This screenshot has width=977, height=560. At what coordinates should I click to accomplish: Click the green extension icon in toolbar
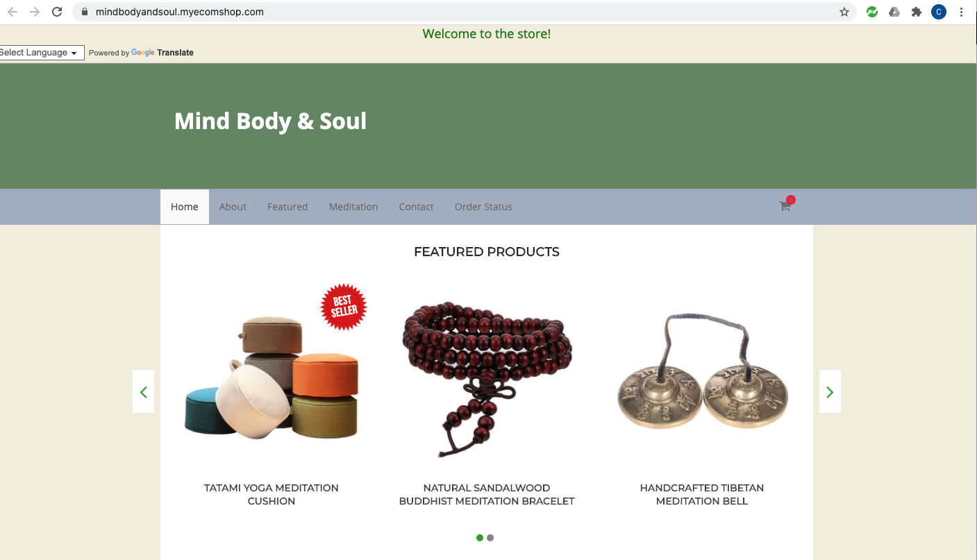click(x=872, y=12)
